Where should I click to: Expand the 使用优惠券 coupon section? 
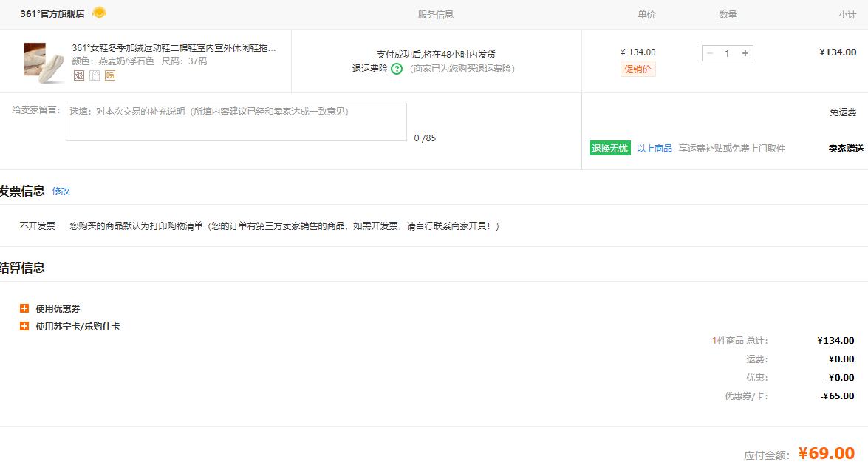(x=24, y=308)
